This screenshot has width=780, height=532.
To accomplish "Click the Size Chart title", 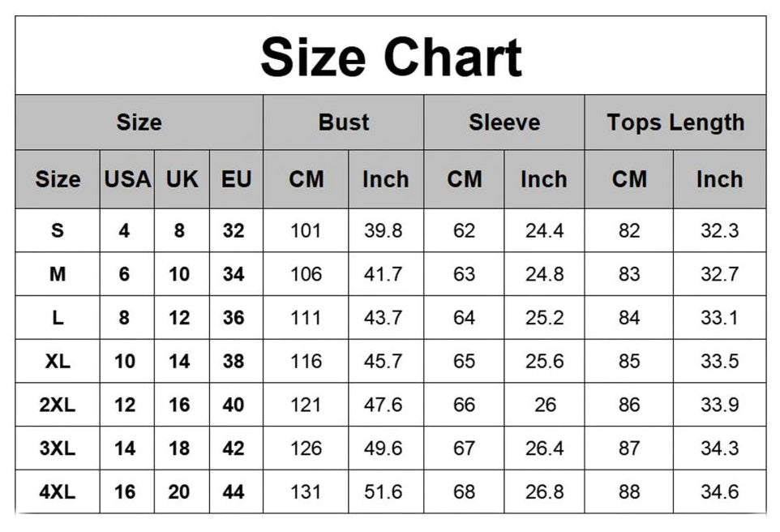I will tap(391, 57).
